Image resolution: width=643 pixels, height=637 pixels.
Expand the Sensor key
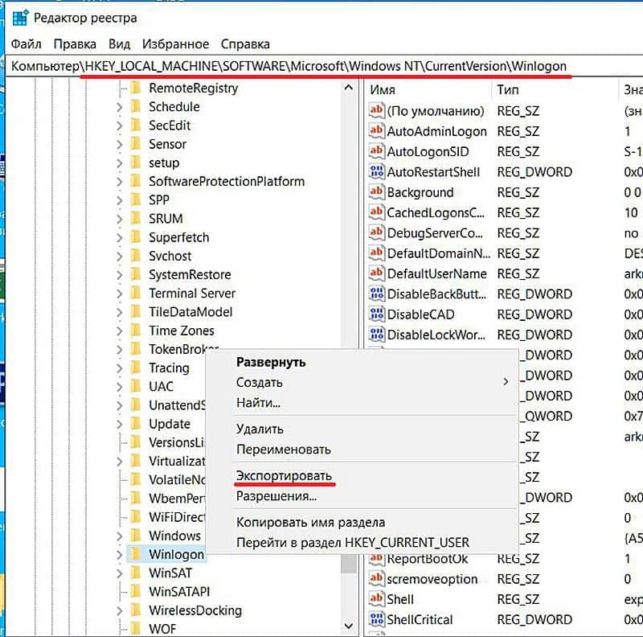pyautogui.click(x=119, y=144)
